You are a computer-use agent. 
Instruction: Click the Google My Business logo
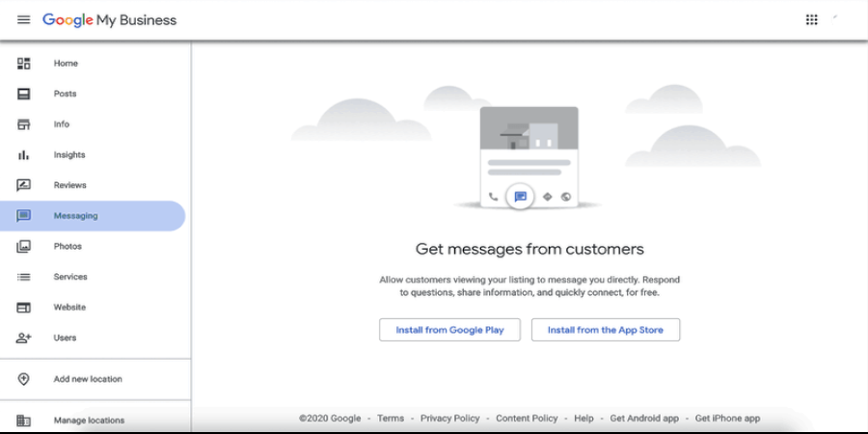[110, 20]
